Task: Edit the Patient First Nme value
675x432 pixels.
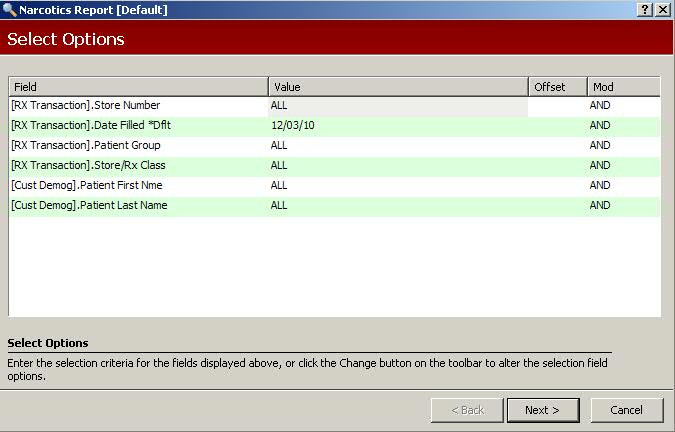Action: pyautogui.click(x=397, y=185)
